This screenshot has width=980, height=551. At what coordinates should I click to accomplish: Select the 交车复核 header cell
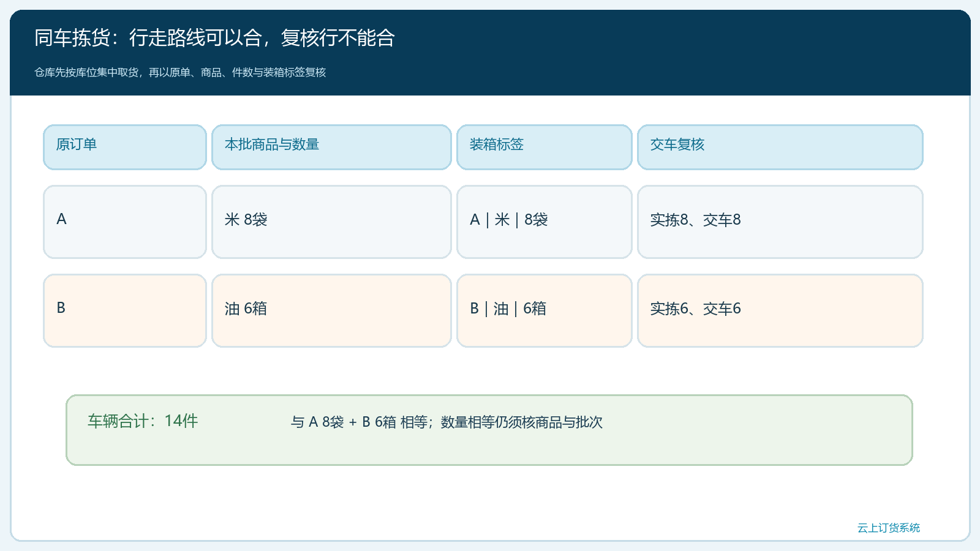point(780,147)
